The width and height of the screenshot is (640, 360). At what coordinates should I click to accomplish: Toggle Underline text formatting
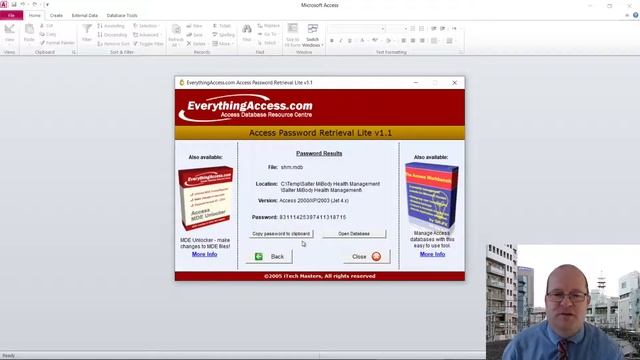point(350,41)
